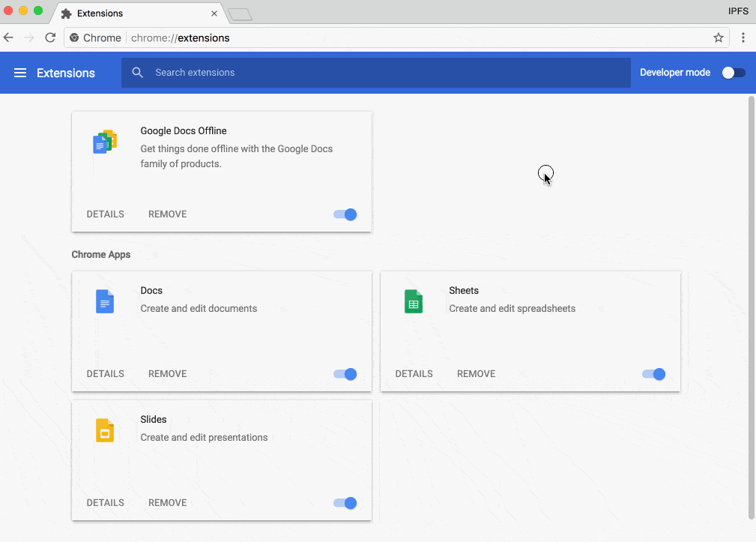Toggle off the Slides app
Image resolution: width=756 pixels, height=542 pixels.
tap(345, 503)
